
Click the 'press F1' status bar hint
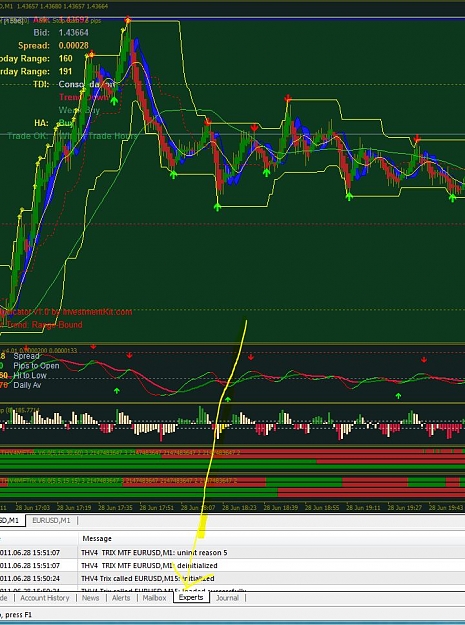(18, 615)
